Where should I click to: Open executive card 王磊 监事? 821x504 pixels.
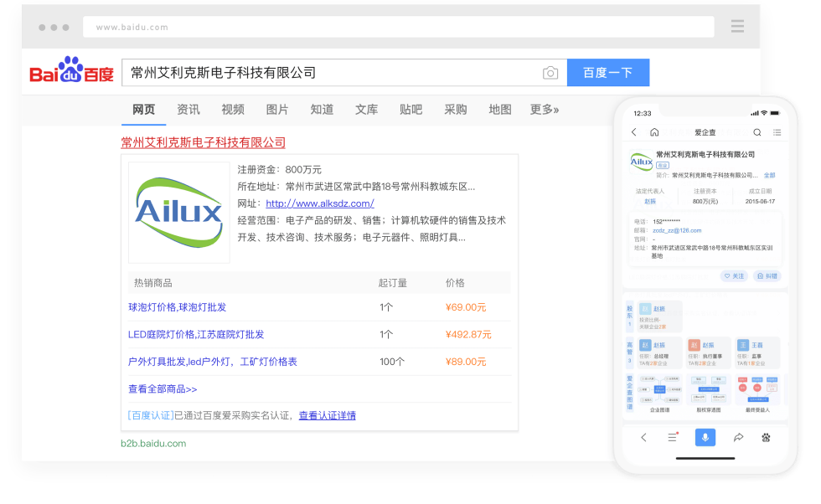pyautogui.click(x=757, y=352)
